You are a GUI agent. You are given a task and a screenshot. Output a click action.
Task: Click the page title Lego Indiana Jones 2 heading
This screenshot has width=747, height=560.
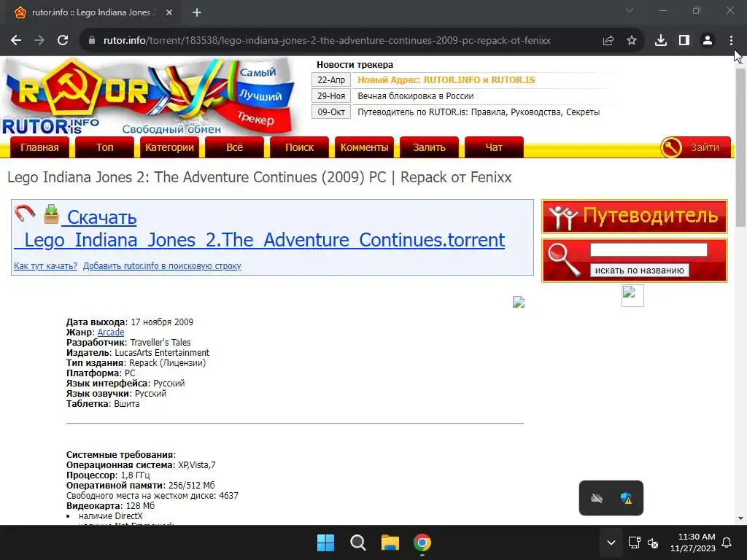coord(259,177)
